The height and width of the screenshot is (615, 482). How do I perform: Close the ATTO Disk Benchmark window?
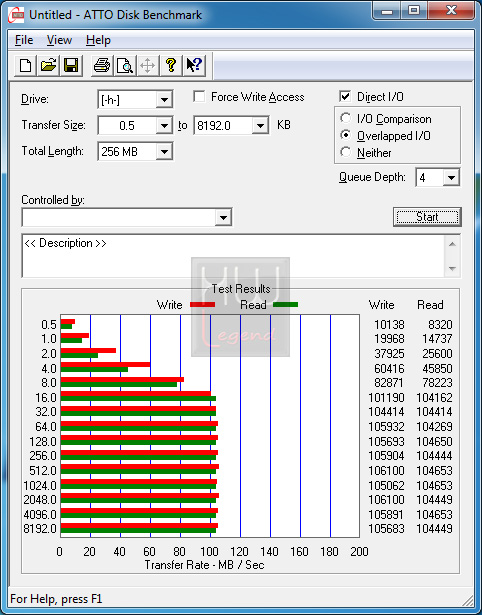tap(451, 11)
